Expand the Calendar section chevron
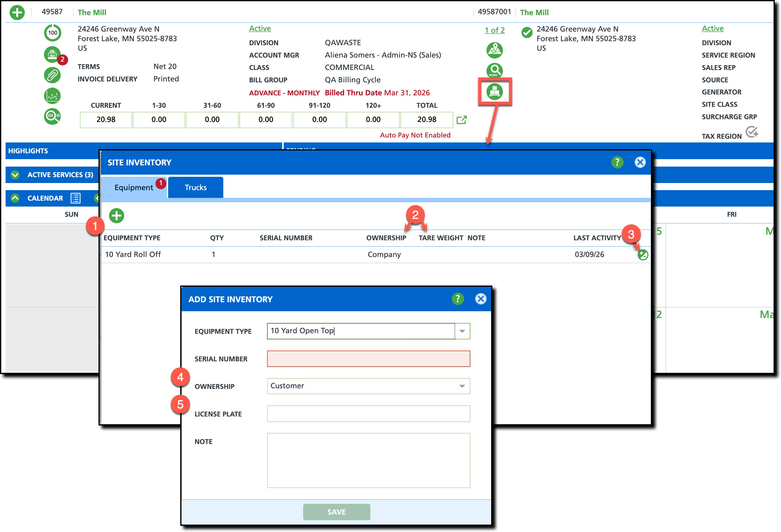The width and height of the screenshot is (781, 532). [15, 198]
